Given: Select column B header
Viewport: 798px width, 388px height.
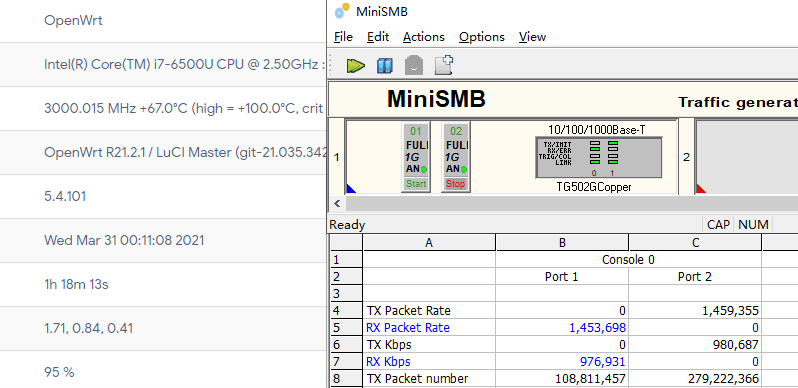Looking at the screenshot, I should pyautogui.click(x=562, y=242).
